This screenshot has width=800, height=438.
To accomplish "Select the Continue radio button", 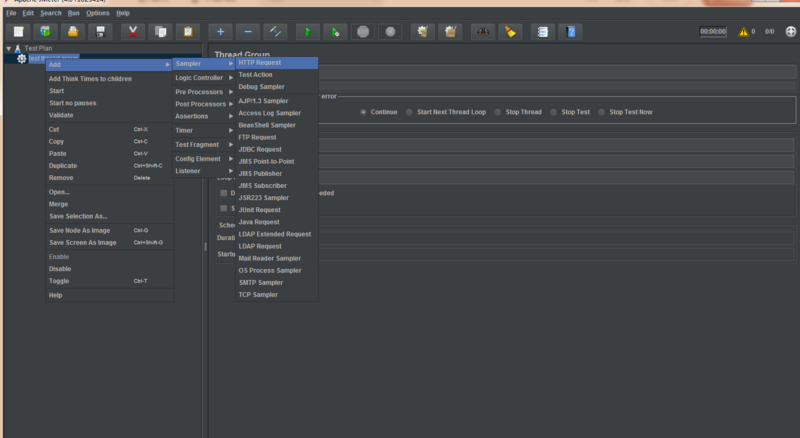I will 363,112.
